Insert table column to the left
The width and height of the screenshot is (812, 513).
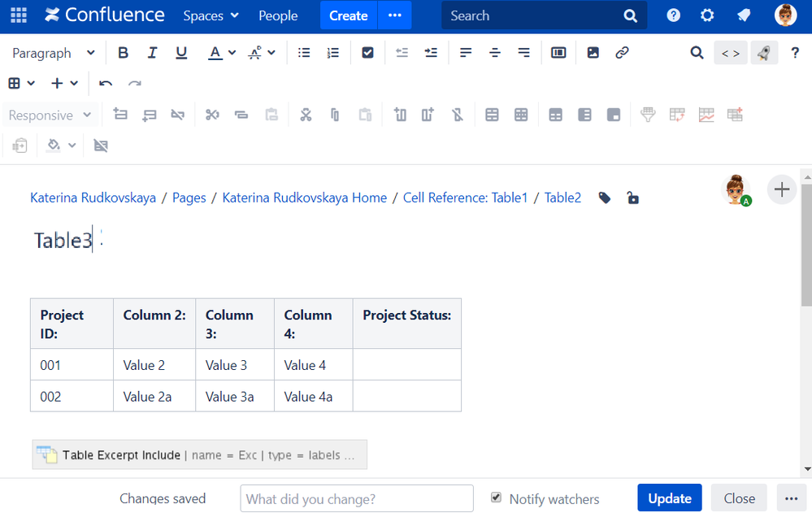[400, 115]
